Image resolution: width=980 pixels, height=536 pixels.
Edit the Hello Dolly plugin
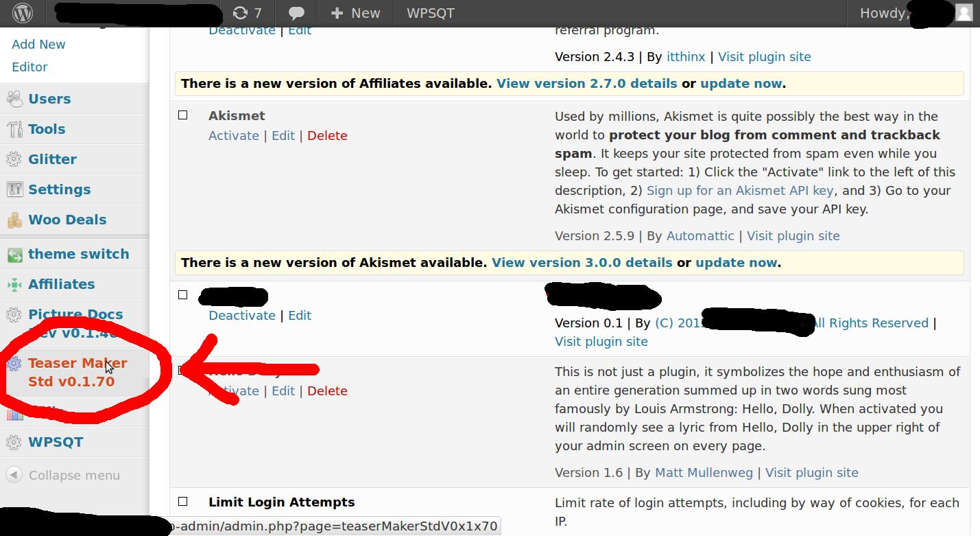pos(283,391)
